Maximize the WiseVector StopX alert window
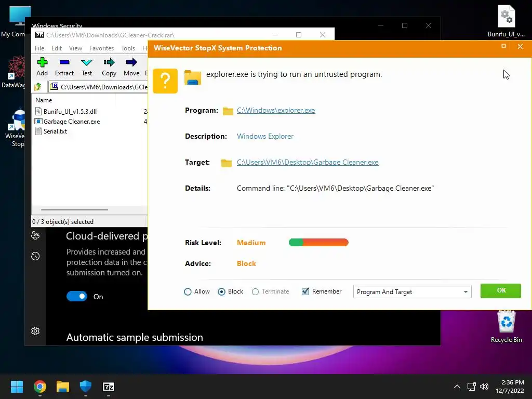The height and width of the screenshot is (399, 532). [x=503, y=46]
